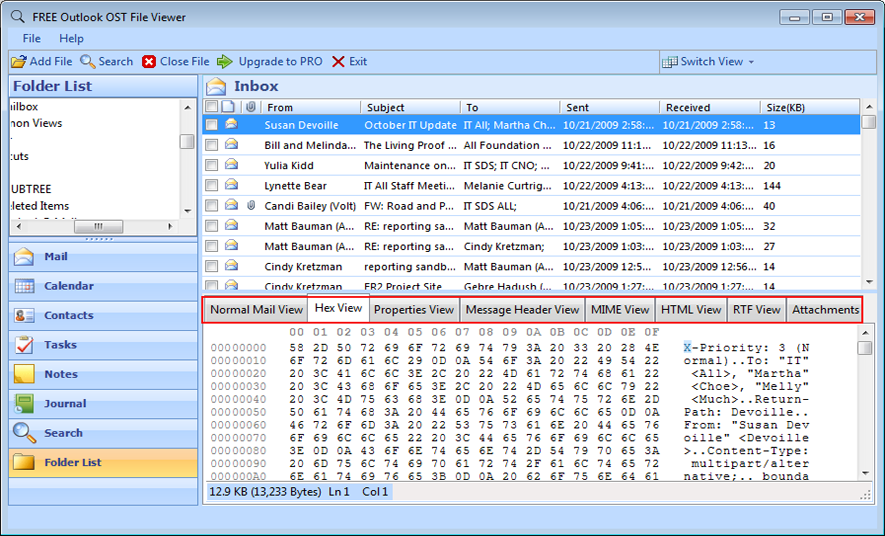The image size is (885, 536).
Task: Click the red Exit X icon
Action: coord(338,61)
